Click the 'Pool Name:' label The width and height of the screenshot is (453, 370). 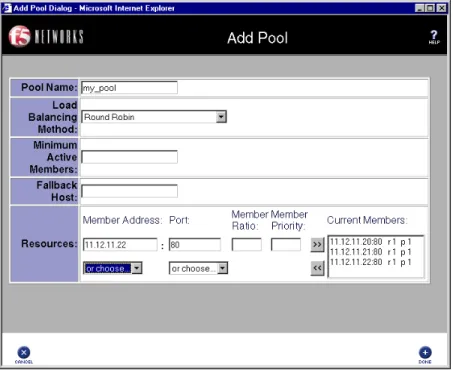click(x=49, y=87)
